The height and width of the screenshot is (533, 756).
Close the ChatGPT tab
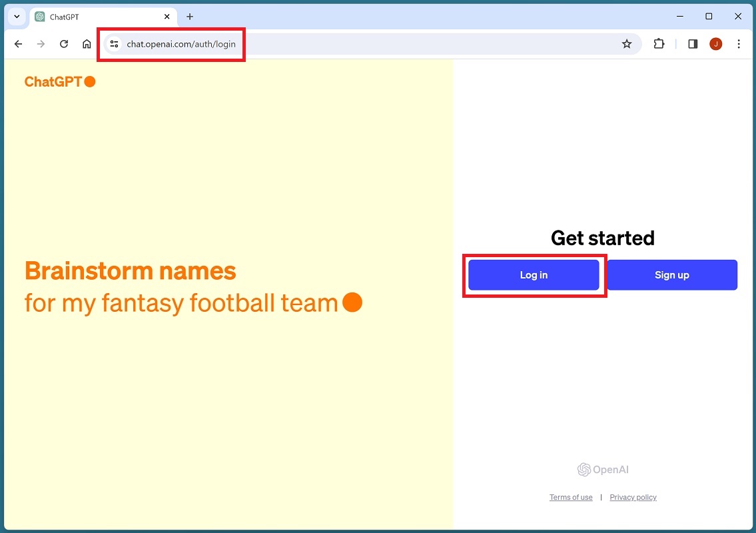coord(167,17)
